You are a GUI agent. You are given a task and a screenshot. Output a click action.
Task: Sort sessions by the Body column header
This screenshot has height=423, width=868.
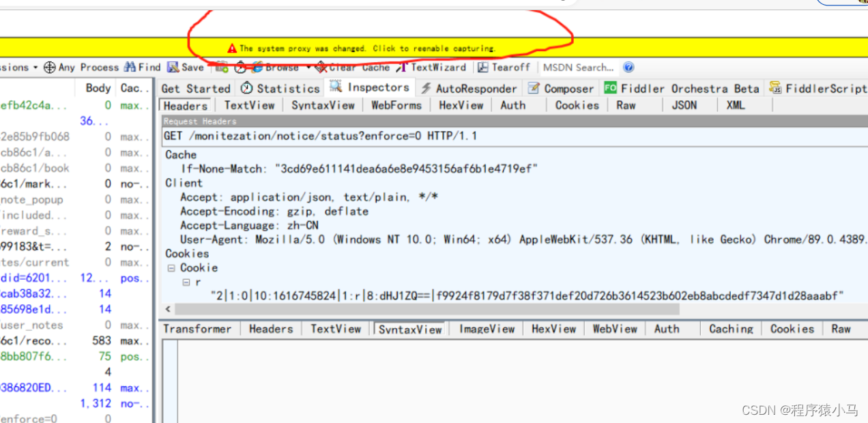tap(98, 88)
